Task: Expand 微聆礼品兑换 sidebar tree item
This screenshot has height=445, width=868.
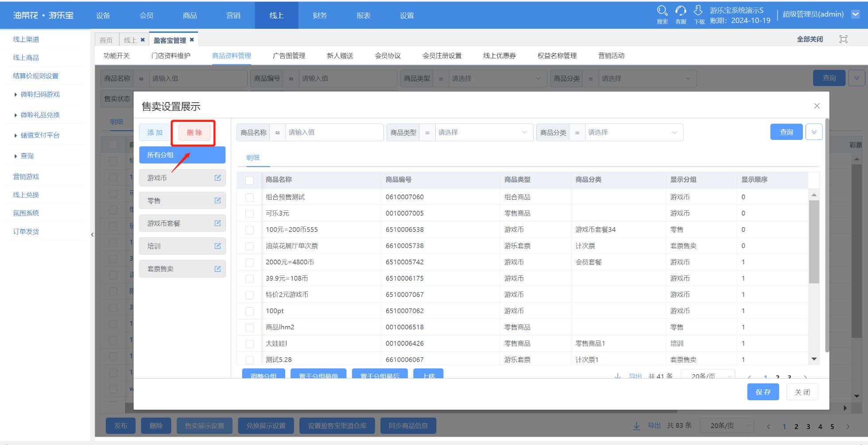Action: pos(16,115)
